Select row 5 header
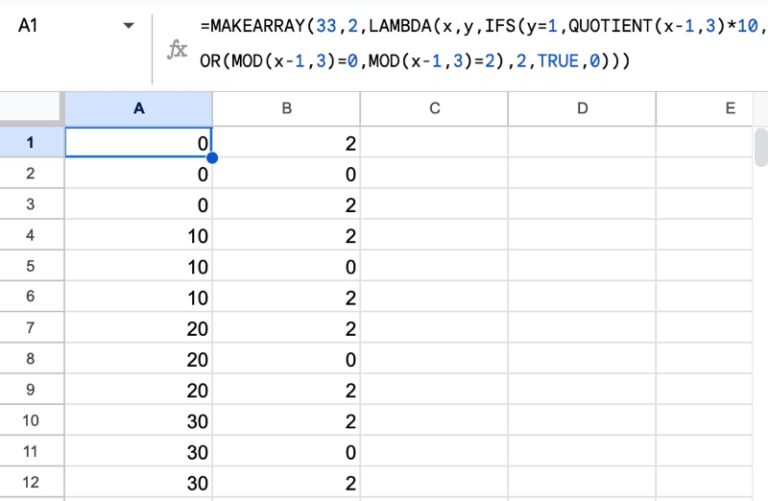 [x=30, y=266]
